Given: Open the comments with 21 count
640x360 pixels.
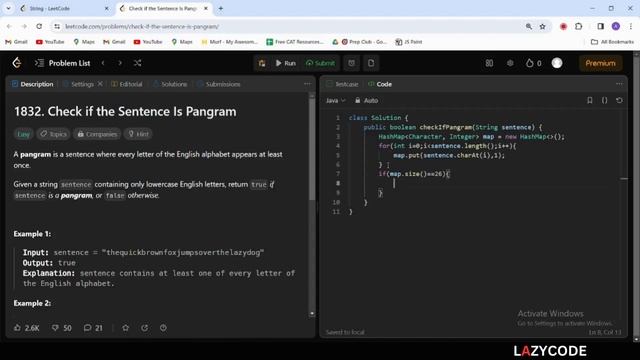Looking at the screenshot, I should 93,328.
